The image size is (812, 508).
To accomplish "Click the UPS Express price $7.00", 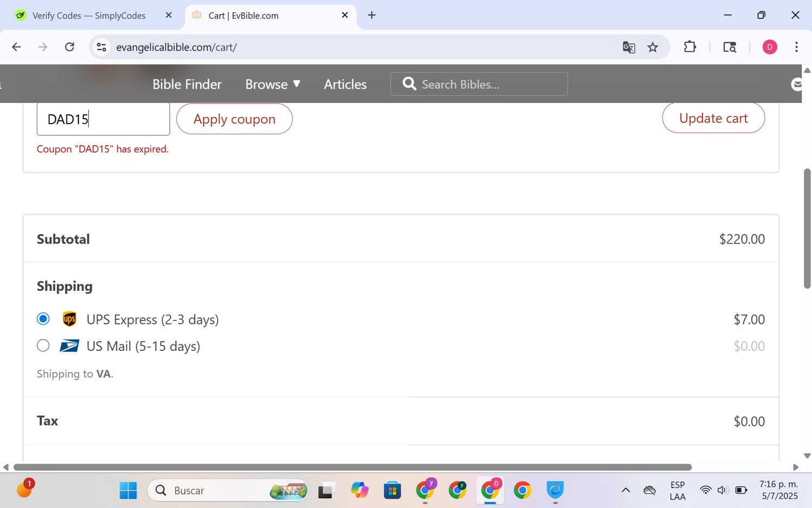I will pyautogui.click(x=749, y=320).
